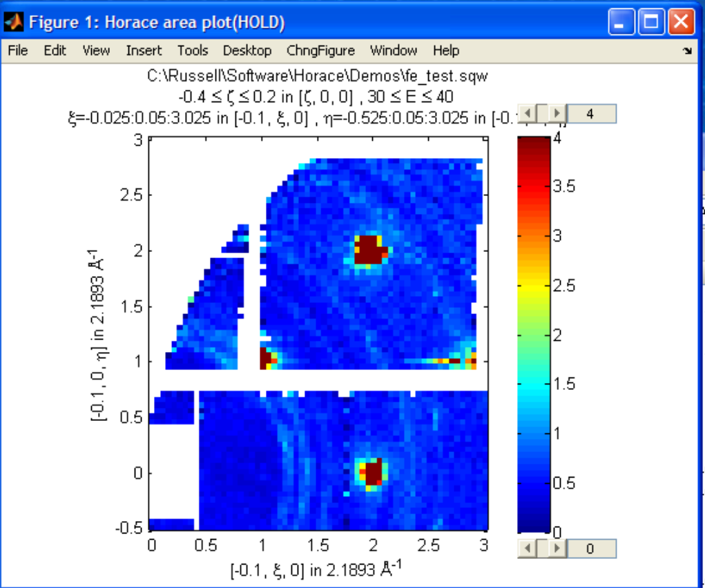Viewport: 705px width, 588px height.
Task: Open the Window menu
Action: (394, 50)
